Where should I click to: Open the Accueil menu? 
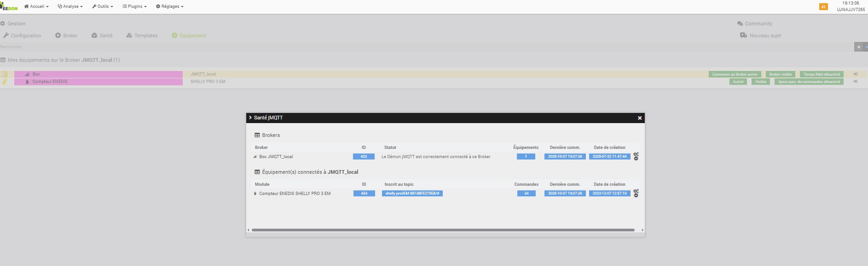point(36,6)
